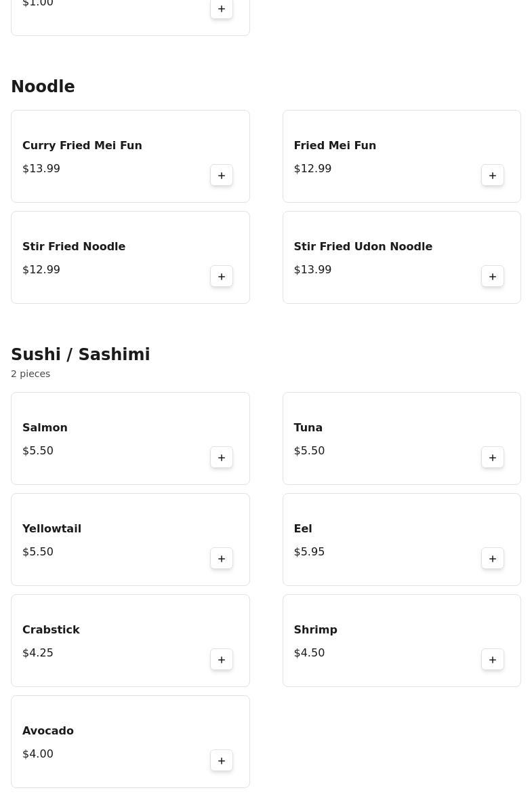Select the Eel menu item name

303,529
